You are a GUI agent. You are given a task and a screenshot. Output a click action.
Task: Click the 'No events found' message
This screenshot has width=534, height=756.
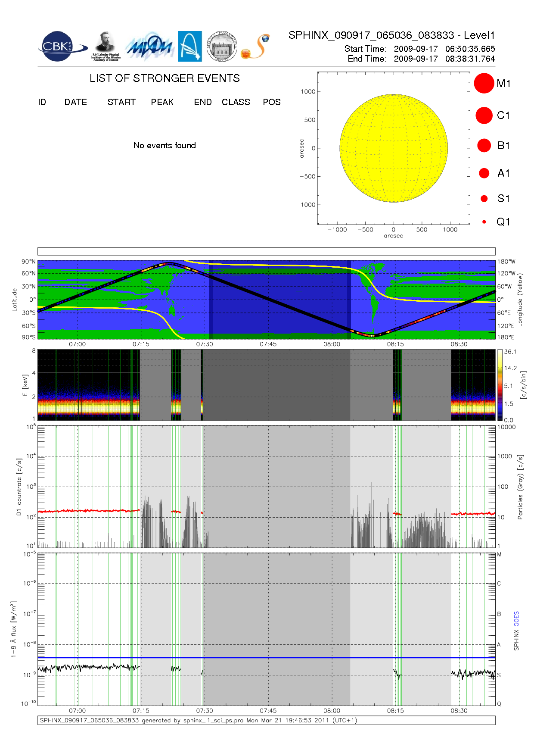click(x=165, y=146)
